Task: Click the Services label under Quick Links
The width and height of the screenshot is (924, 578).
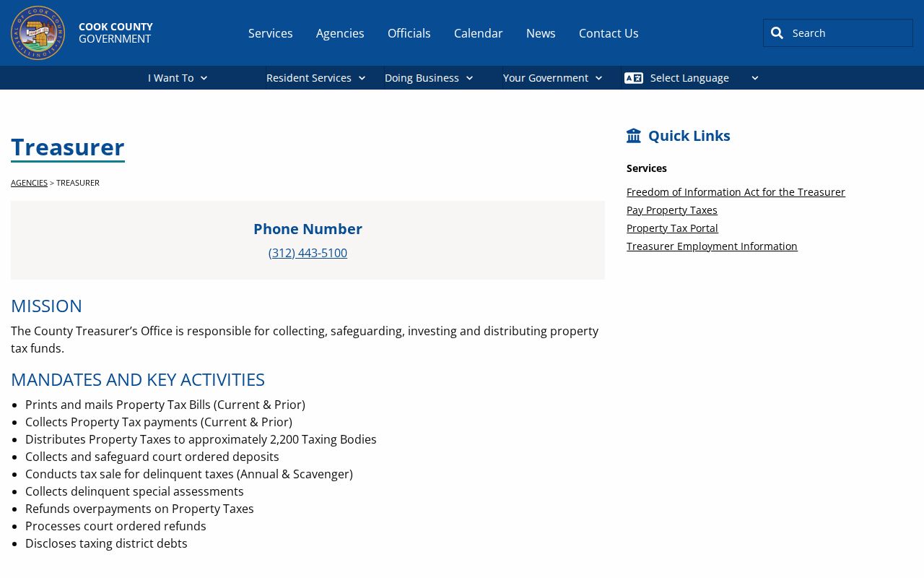Action: tap(647, 168)
